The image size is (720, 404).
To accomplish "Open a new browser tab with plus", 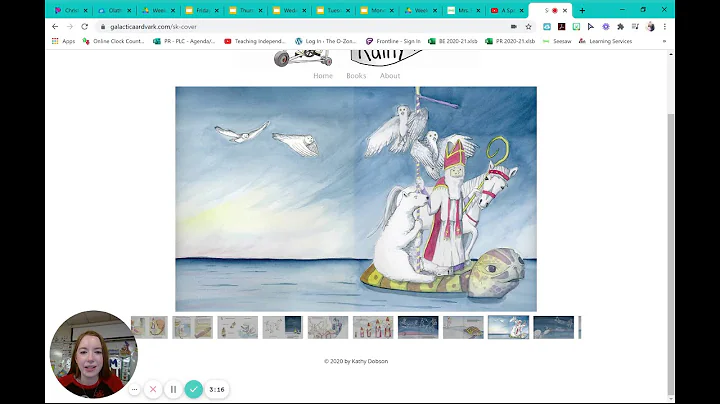I will 582,11.
